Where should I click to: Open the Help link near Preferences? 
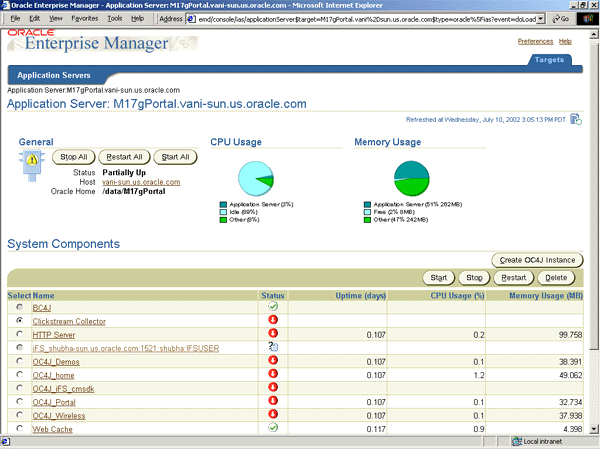[565, 41]
